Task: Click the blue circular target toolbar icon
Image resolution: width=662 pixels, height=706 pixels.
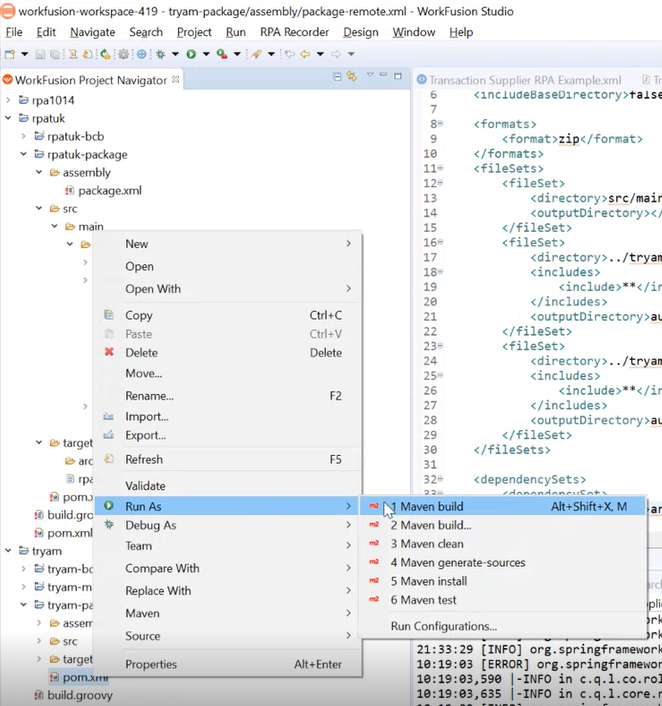Action: point(141,54)
